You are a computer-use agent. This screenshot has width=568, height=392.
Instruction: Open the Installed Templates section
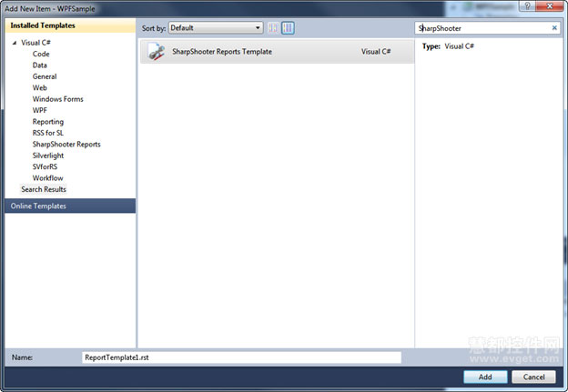coord(70,25)
